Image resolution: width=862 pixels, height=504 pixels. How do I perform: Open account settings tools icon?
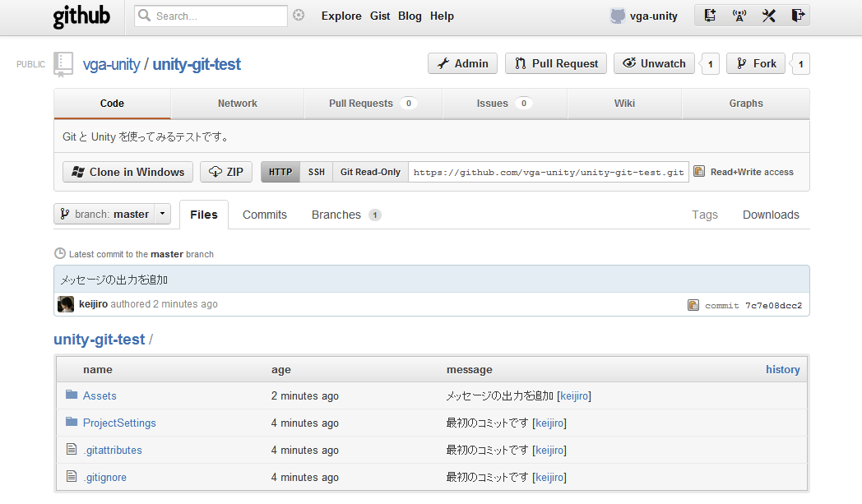coord(768,16)
